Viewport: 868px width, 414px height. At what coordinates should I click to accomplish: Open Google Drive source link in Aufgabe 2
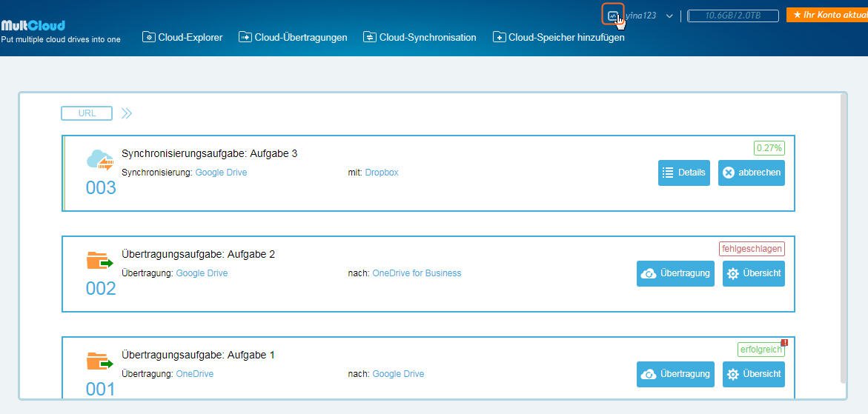tap(202, 273)
